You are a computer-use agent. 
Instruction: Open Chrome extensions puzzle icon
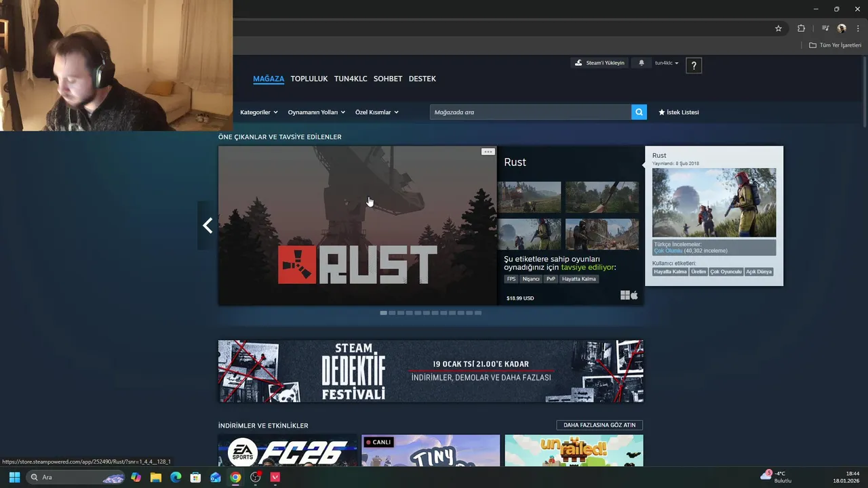coord(801,28)
